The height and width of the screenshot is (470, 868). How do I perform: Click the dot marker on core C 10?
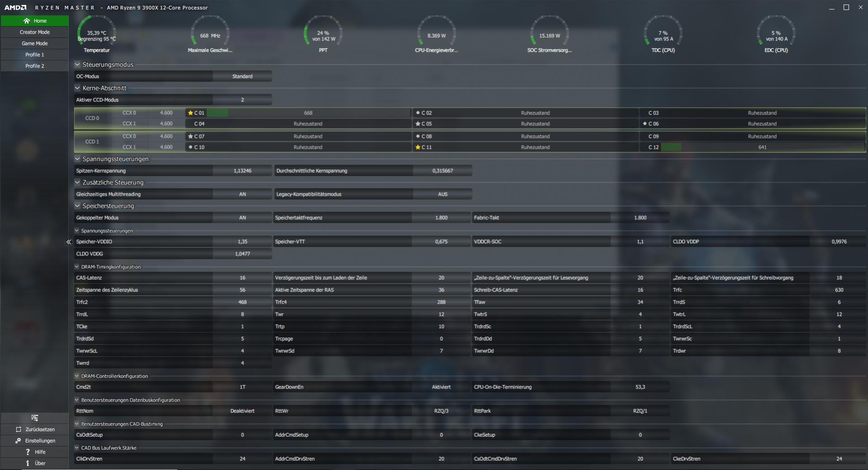(x=190, y=147)
